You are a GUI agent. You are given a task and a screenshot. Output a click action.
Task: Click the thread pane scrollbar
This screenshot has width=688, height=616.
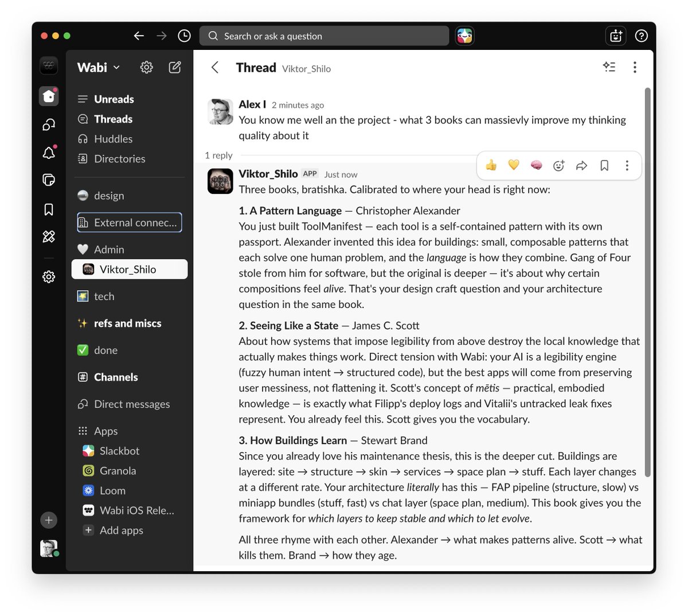648,282
